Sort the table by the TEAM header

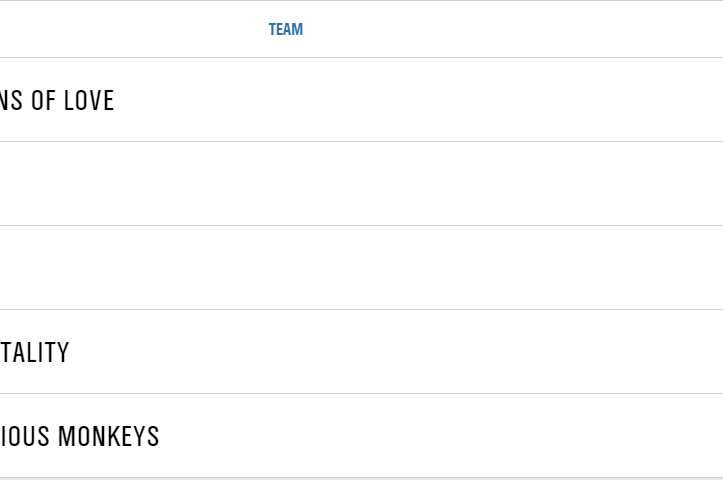coord(285,30)
